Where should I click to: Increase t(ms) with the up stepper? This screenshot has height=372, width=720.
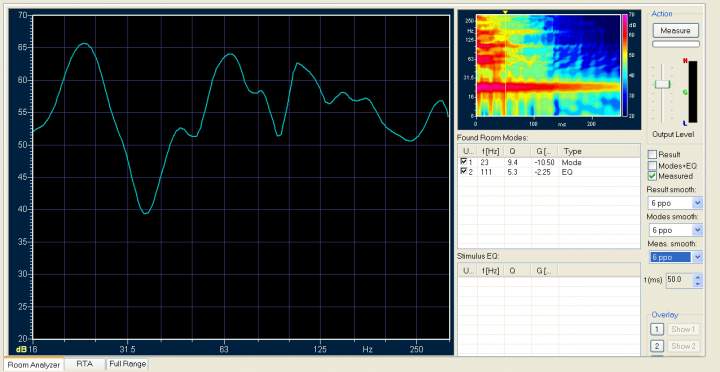click(x=698, y=277)
